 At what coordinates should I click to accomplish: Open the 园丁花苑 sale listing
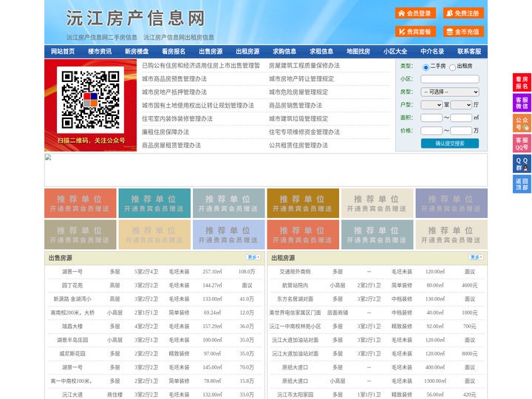coord(72,285)
